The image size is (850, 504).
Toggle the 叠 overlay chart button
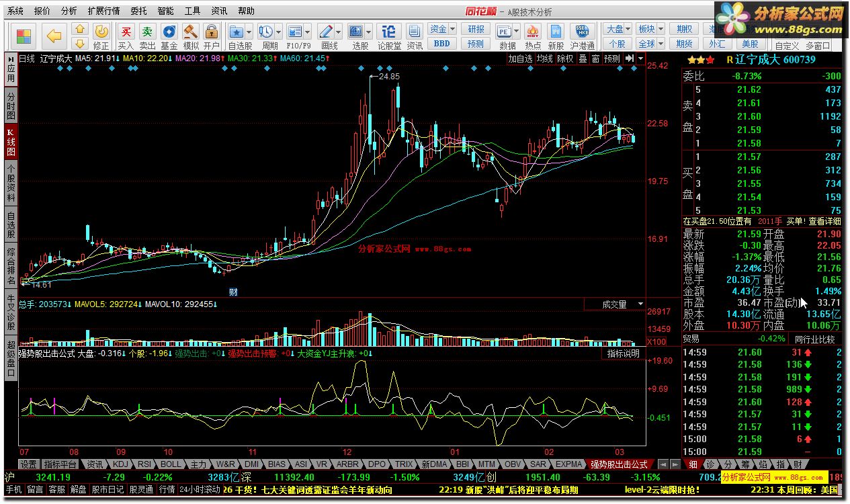pyautogui.click(x=583, y=59)
